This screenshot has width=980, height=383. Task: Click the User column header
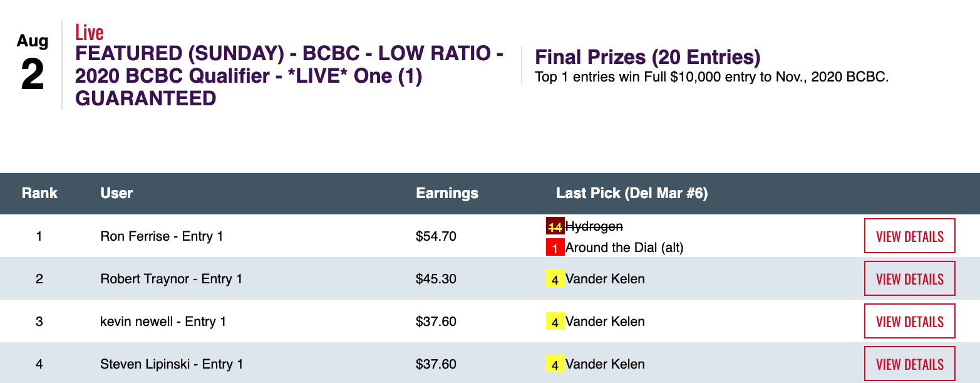tap(116, 193)
